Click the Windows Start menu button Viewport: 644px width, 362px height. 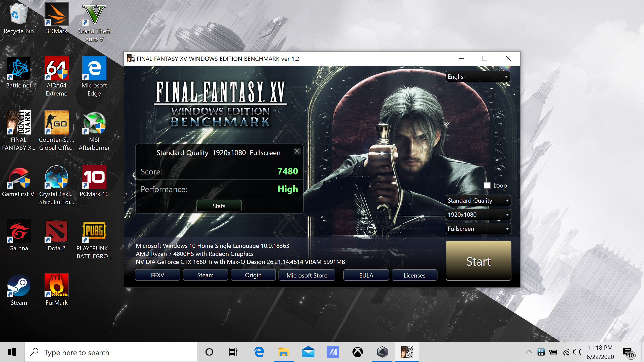pyautogui.click(x=12, y=352)
